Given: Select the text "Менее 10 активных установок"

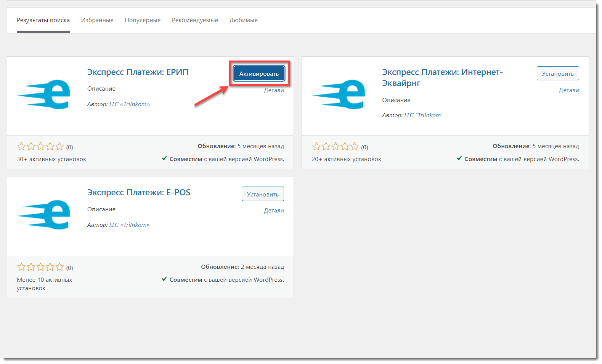Looking at the screenshot, I should tap(45, 284).
